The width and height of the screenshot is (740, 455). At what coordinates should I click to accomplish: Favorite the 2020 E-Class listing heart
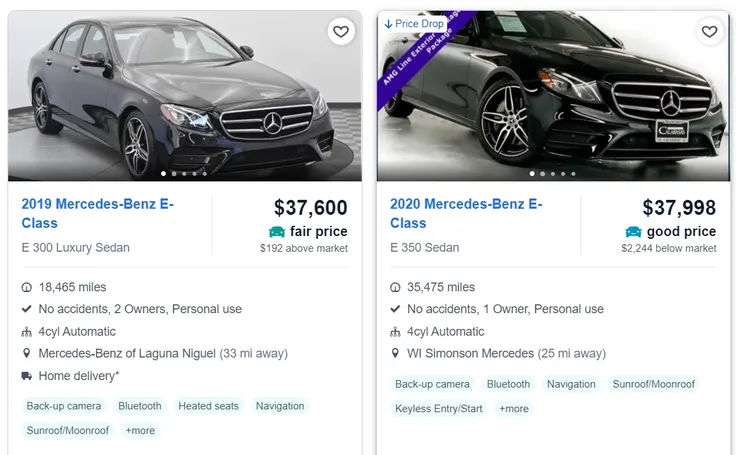709,32
